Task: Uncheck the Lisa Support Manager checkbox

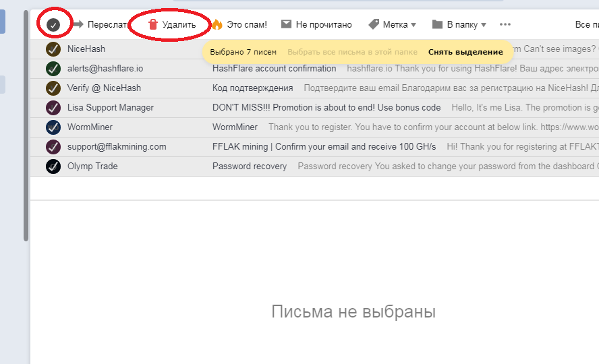Action: (53, 108)
